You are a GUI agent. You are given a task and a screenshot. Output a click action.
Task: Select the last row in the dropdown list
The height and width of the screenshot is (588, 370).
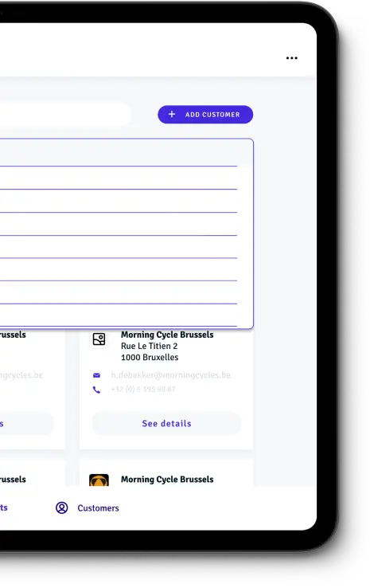(x=119, y=315)
